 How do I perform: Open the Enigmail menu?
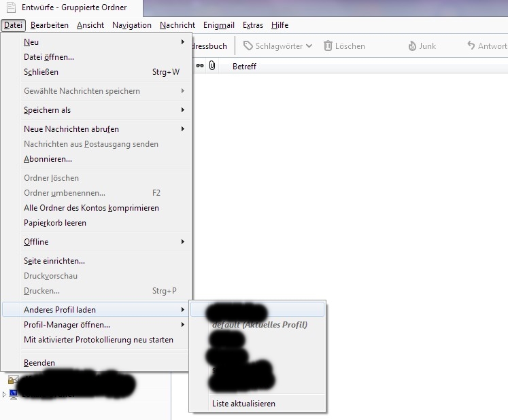219,25
